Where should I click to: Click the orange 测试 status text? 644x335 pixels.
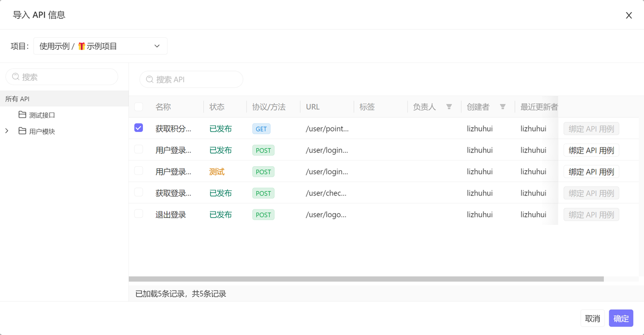pyautogui.click(x=217, y=172)
